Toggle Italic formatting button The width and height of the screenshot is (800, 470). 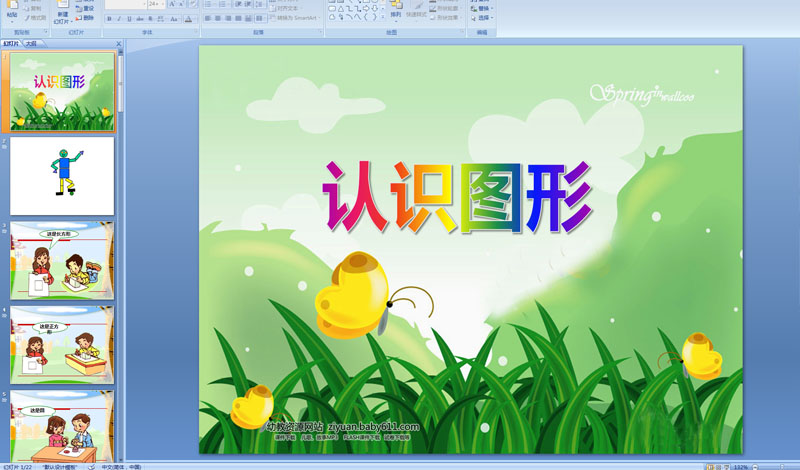coord(119,18)
